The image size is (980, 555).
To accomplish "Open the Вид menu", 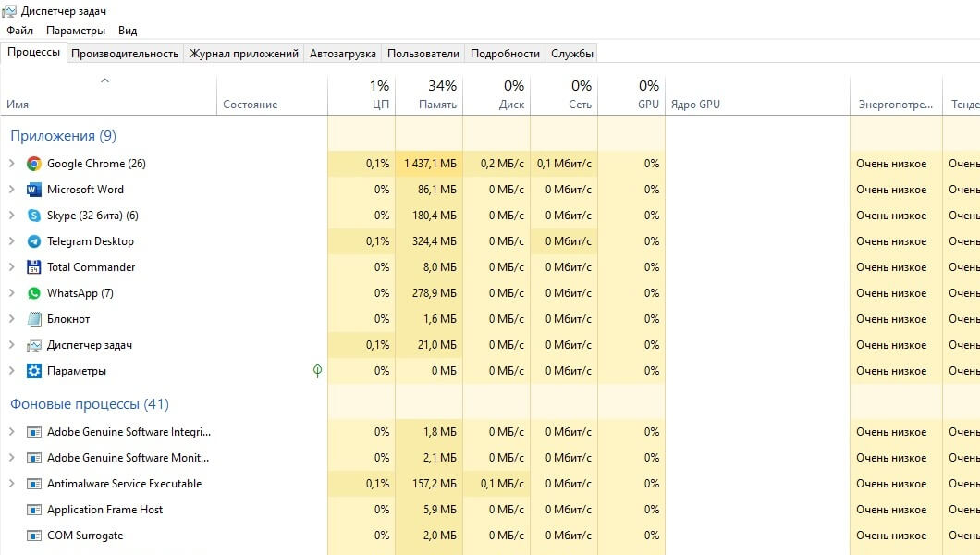I will click(x=128, y=31).
